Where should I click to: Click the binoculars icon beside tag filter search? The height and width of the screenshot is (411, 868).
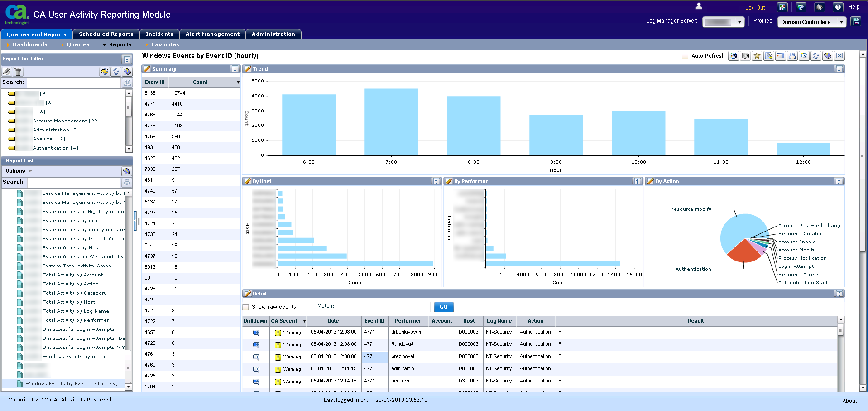coord(127,82)
